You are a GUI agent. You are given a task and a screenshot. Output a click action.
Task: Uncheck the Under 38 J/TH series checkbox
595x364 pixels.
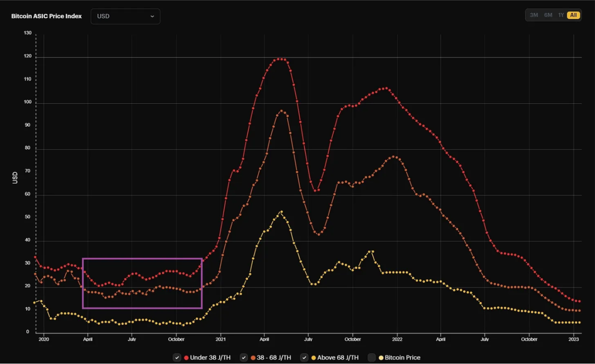[x=177, y=358]
